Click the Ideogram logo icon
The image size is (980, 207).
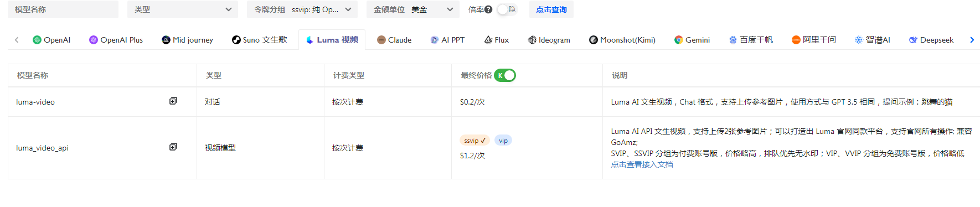[x=532, y=40]
